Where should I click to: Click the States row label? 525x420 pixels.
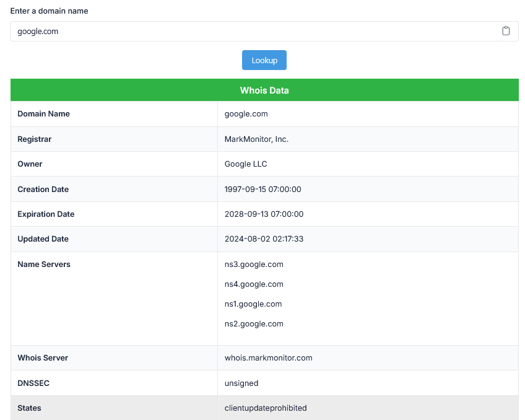29,408
